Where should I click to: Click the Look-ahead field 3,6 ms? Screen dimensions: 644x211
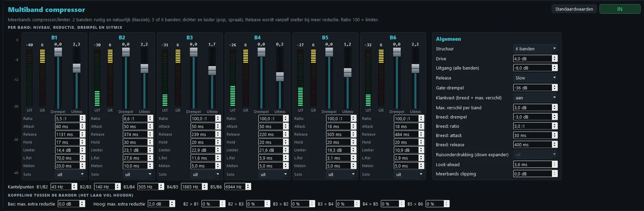pos(535,164)
